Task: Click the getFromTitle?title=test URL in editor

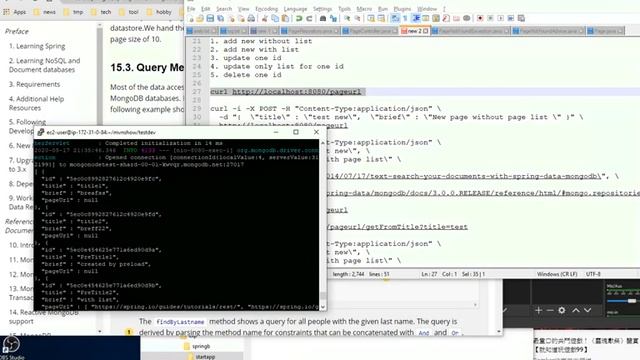Action: 398,227
